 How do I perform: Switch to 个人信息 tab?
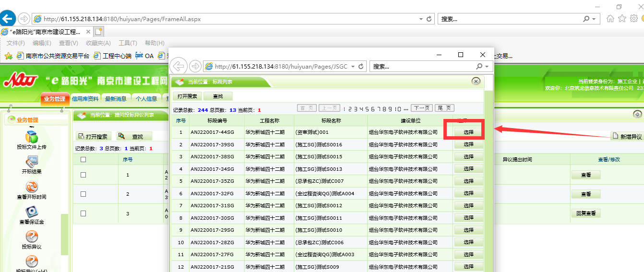click(146, 99)
